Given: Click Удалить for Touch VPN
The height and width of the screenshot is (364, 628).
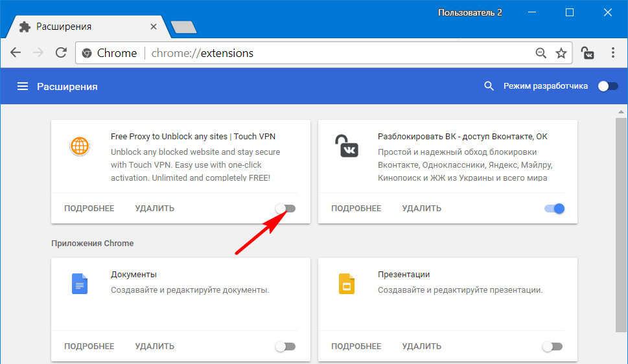Looking at the screenshot, I should pyautogui.click(x=155, y=208).
